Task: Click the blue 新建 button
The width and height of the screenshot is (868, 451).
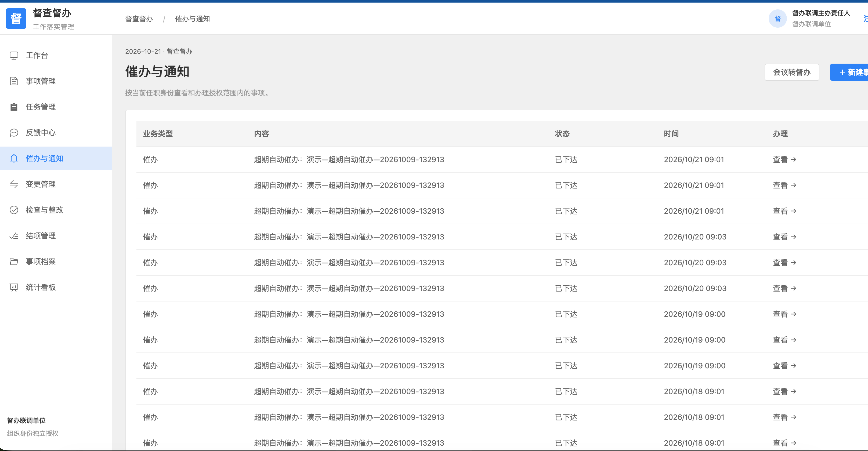Action: (x=849, y=72)
